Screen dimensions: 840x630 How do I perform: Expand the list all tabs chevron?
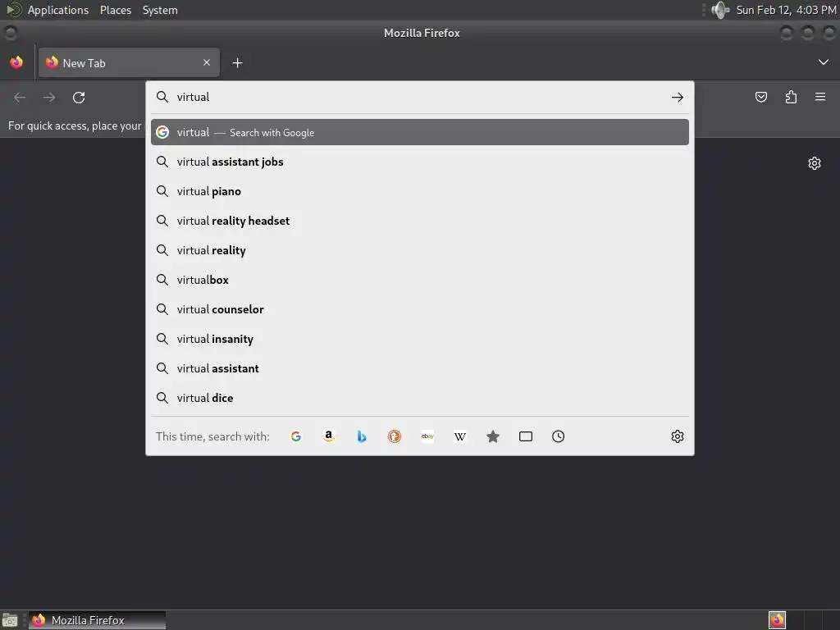(824, 62)
